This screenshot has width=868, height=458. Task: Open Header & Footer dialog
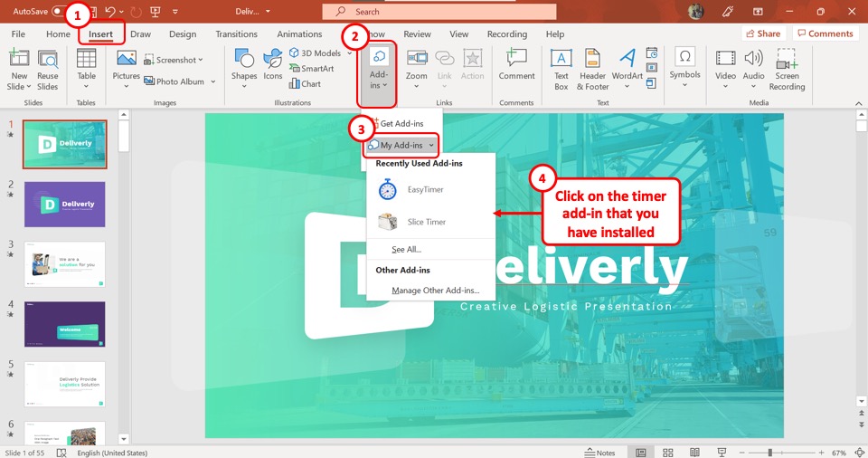tap(592, 70)
